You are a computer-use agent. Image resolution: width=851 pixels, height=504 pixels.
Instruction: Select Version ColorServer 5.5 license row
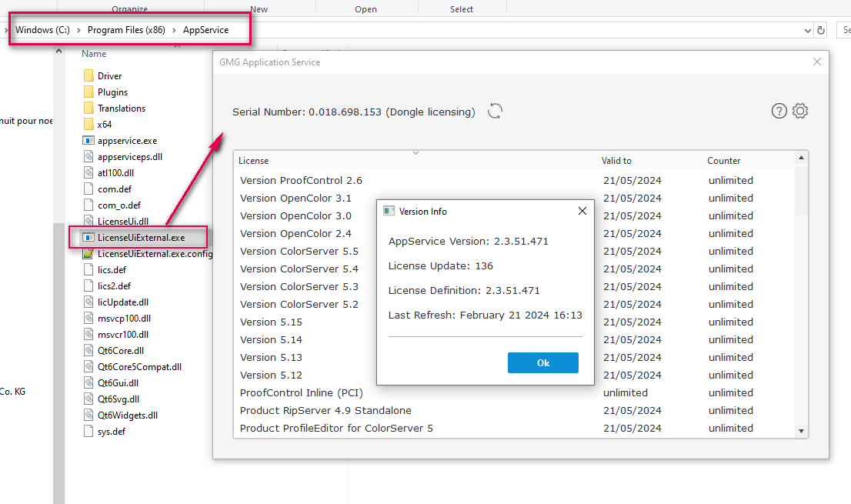(514, 251)
